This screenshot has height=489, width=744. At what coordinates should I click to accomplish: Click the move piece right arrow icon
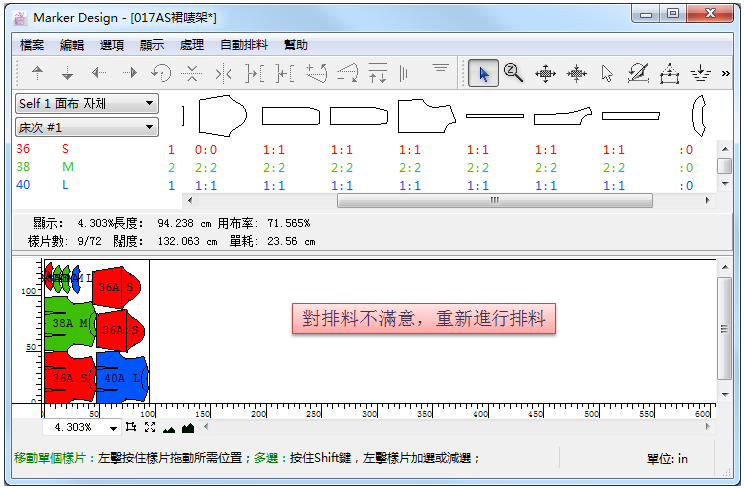tap(130, 73)
